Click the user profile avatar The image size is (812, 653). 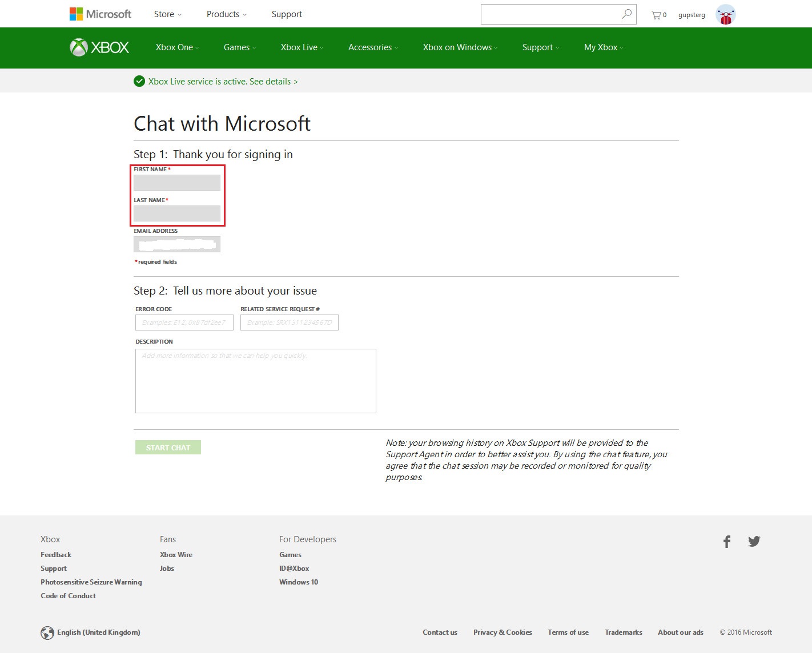(x=725, y=15)
